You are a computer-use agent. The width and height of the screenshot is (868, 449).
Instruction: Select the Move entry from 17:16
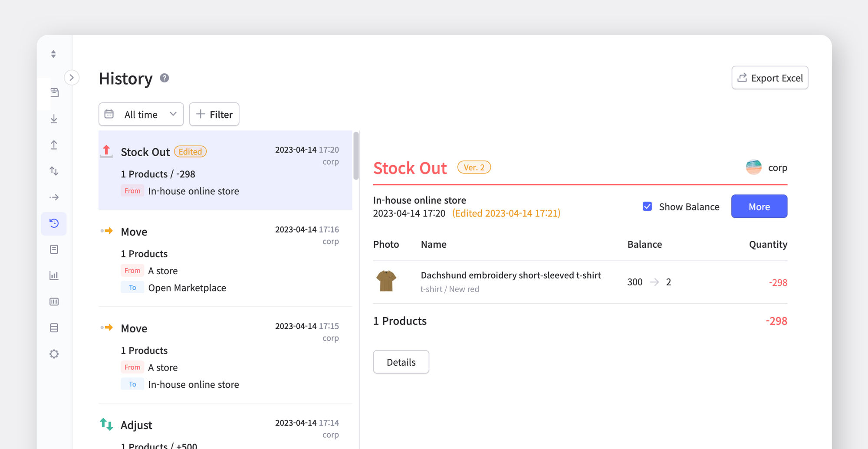pyautogui.click(x=225, y=259)
